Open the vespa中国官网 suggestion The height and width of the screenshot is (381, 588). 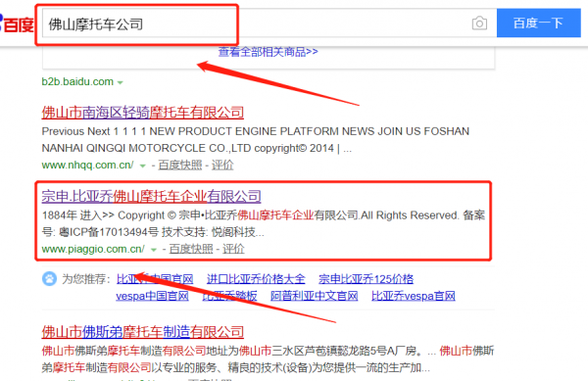[x=152, y=296]
